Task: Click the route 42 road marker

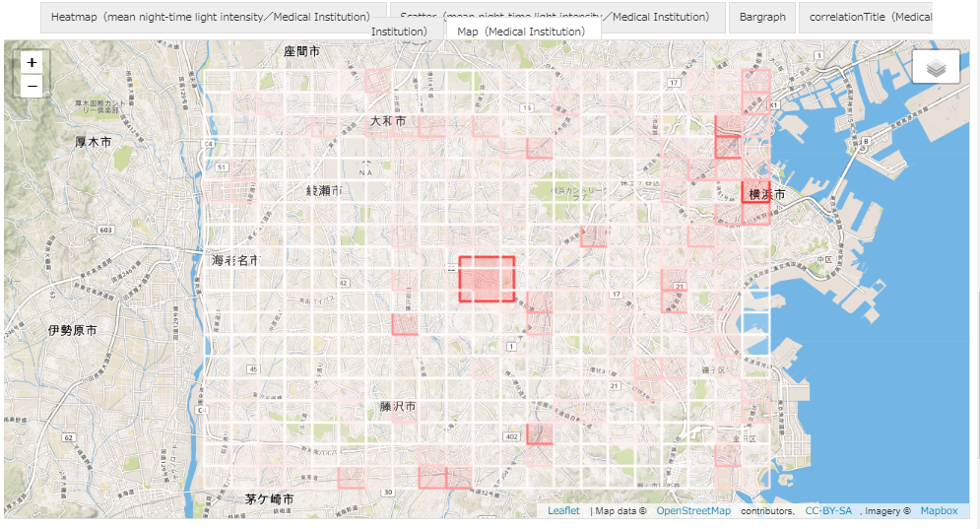Action: 343,283
